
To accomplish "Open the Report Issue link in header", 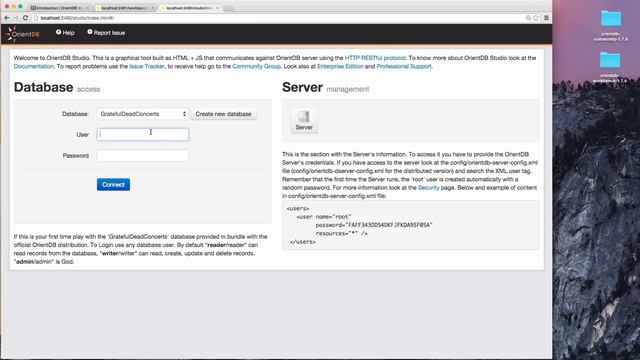I will pyautogui.click(x=106, y=33).
